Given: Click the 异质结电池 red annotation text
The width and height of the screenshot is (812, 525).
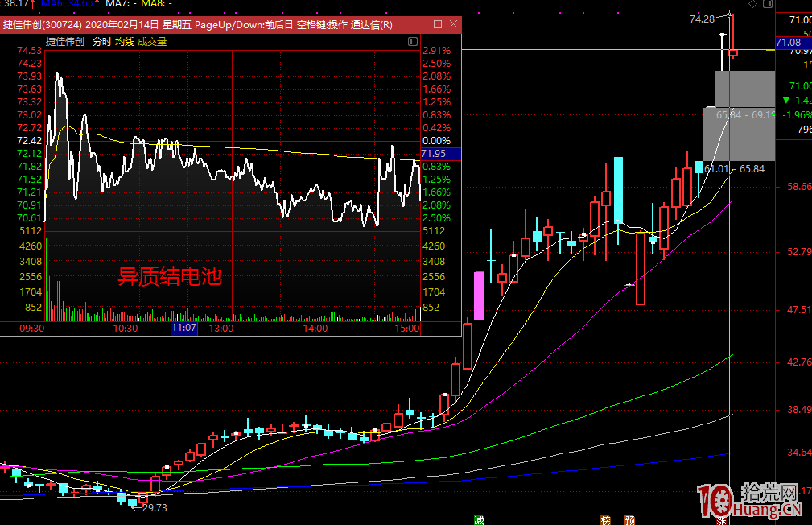Looking at the screenshot, I should point(169,277).
